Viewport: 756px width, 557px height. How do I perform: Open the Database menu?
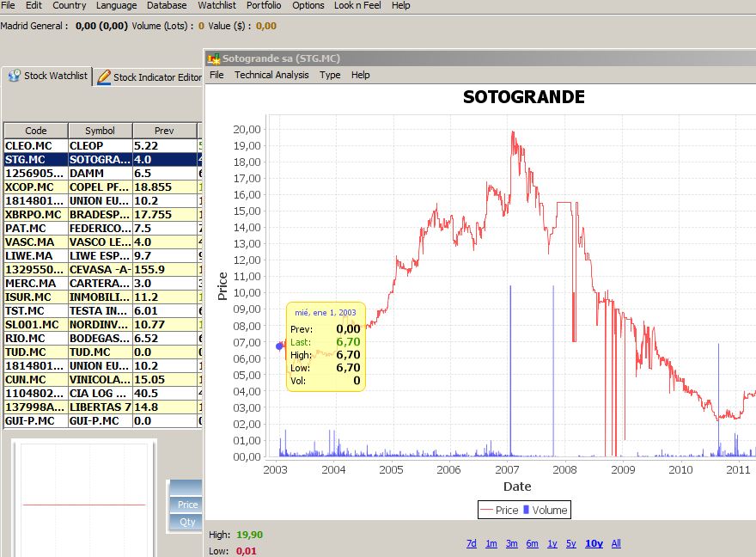[x=167, y=5]
